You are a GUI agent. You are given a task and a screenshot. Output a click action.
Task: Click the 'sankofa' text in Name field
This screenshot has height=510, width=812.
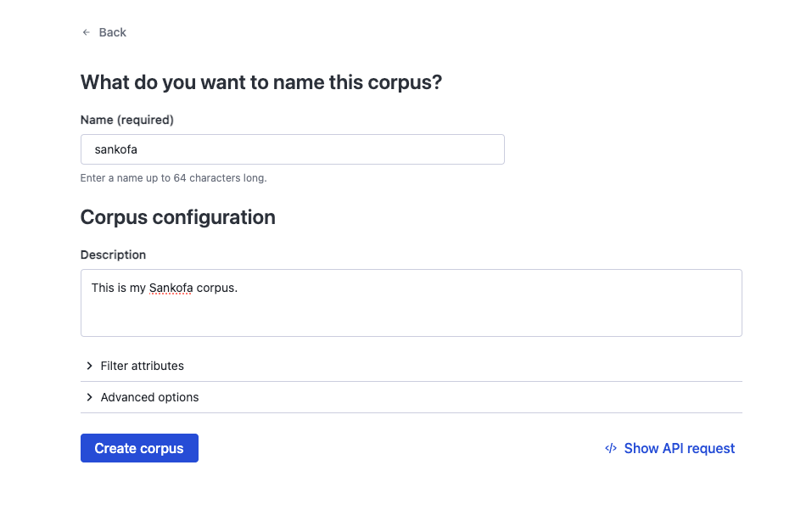[x=115, y=149]
